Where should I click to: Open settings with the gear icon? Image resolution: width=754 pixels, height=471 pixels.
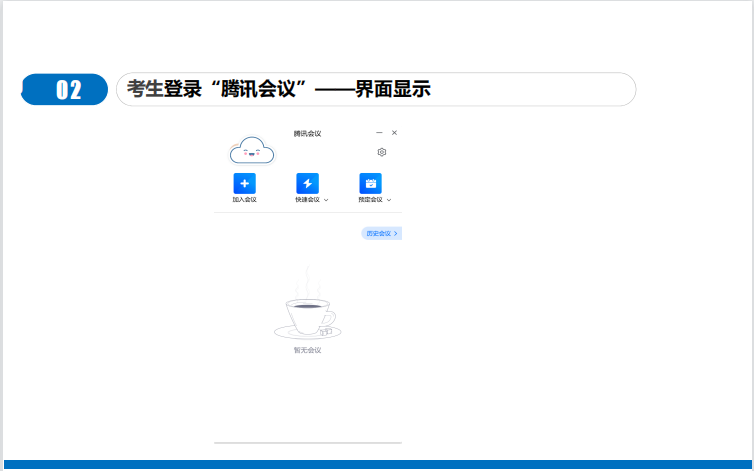pos(382,152)
